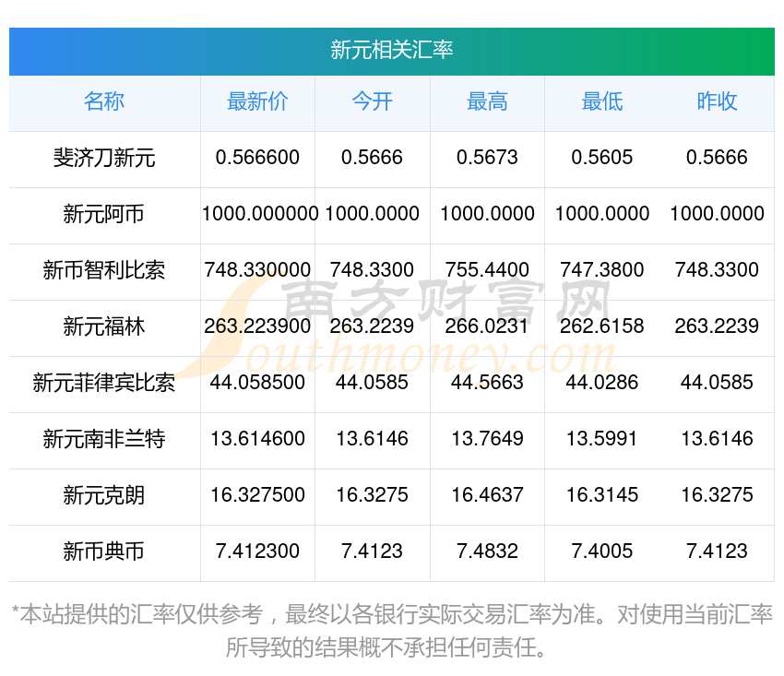Select the 名称 column header
This screenshot has height=676, width=784.
click(x=104, y=101)
